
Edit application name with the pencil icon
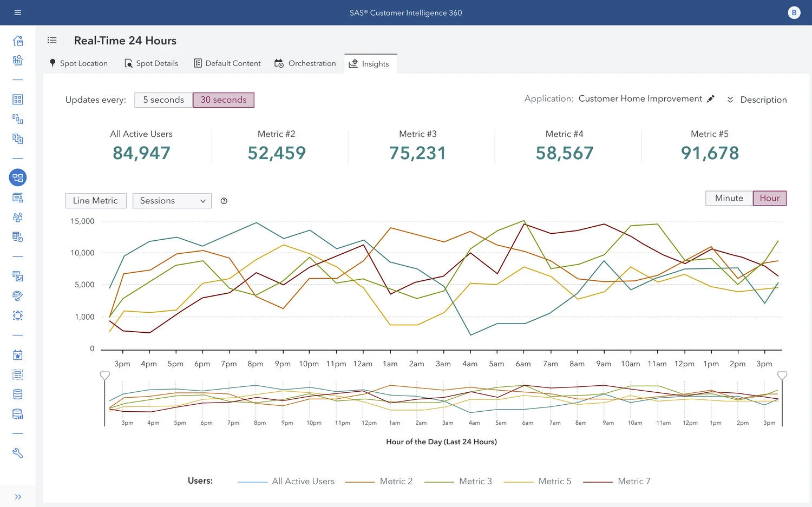click(x=711, y=99)
